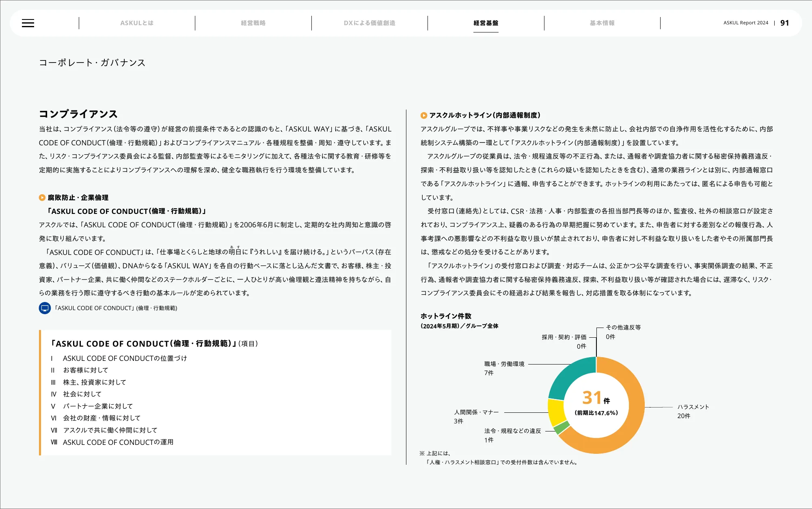The width and height of the screenshot is (812, 509).
Task: Switch to the 経営戦略 tab
Action: point(253,23)
